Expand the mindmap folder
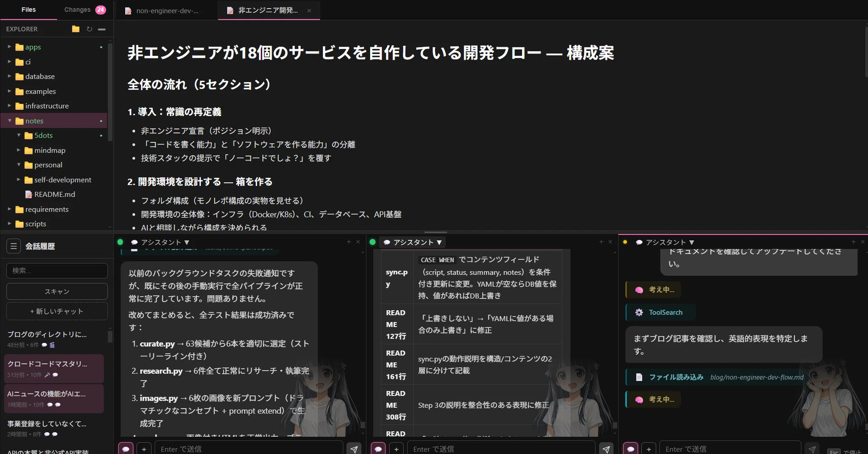Screen dimensions: 868x454 53,150
